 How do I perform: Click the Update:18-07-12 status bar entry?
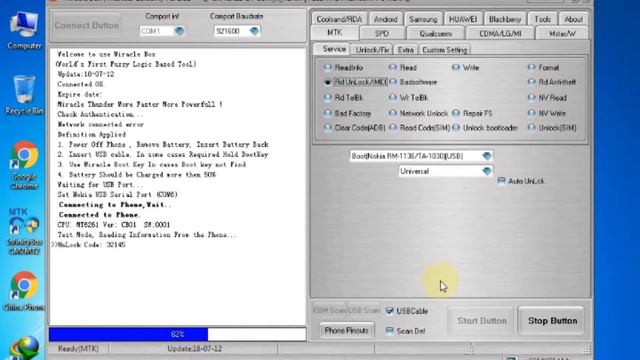194,349
